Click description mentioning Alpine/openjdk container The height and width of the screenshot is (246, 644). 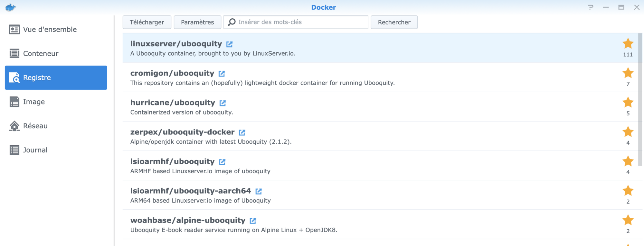(x=211, y=142)
